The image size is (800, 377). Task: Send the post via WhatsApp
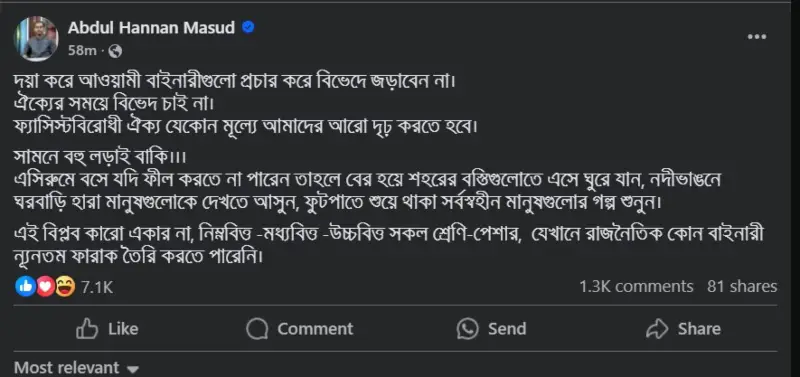point(491,329)
